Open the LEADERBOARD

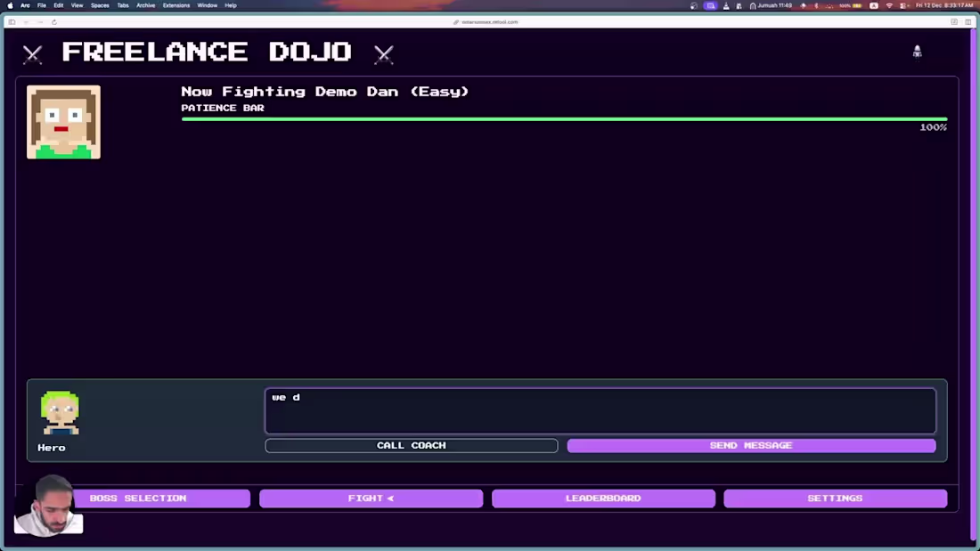603,498
